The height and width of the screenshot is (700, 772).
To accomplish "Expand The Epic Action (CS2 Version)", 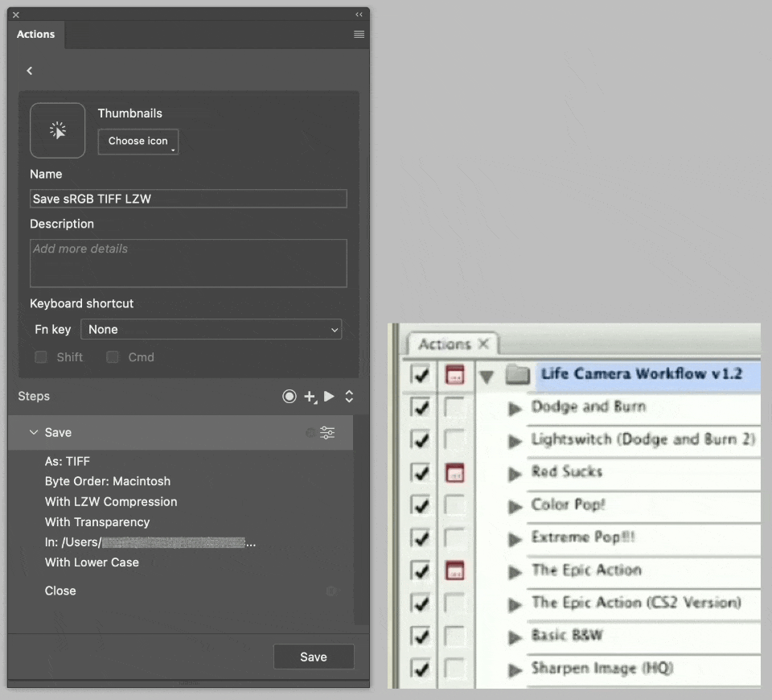I will (515, 604).
